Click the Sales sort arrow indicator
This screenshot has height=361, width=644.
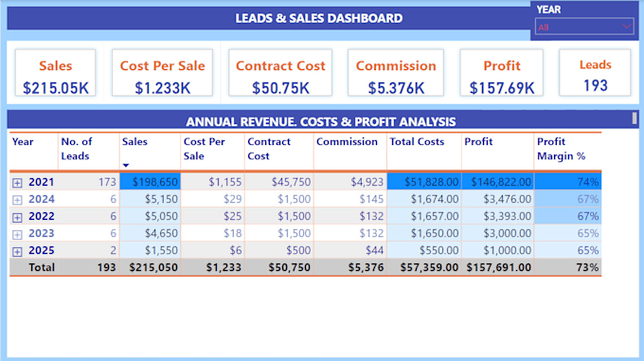[126, 165]
